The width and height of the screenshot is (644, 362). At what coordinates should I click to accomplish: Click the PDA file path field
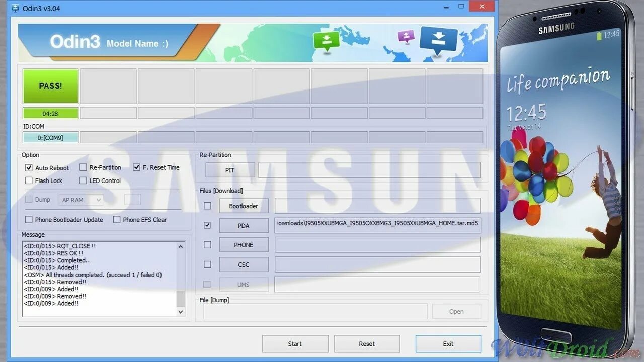click(377, 226)
